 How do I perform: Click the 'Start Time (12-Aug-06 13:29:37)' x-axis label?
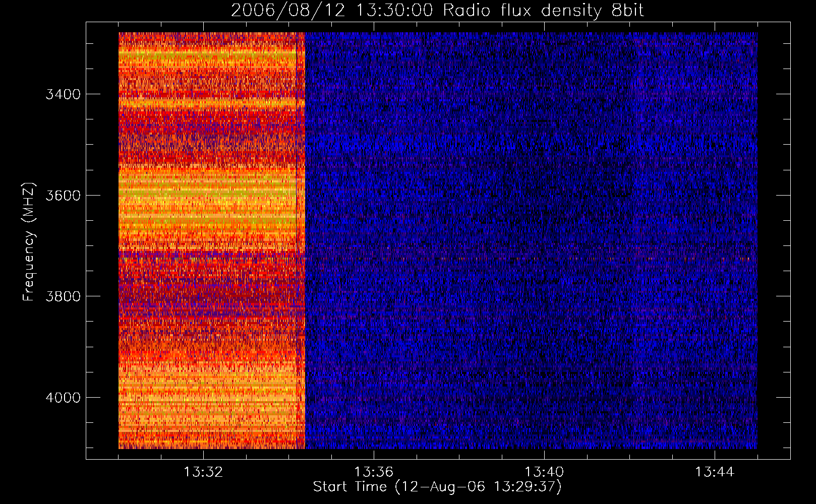tap(437, 487)
